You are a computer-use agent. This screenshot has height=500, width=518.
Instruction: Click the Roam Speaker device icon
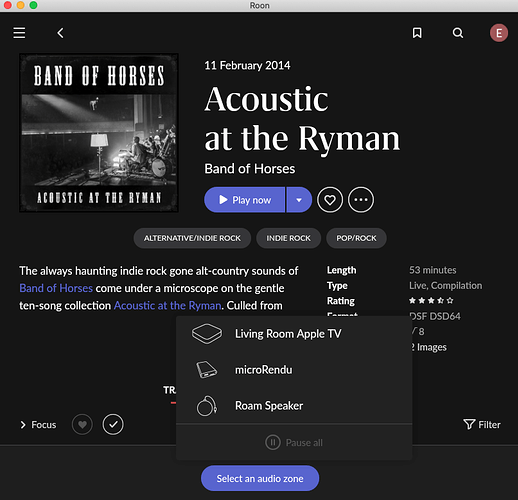[207, 406]
